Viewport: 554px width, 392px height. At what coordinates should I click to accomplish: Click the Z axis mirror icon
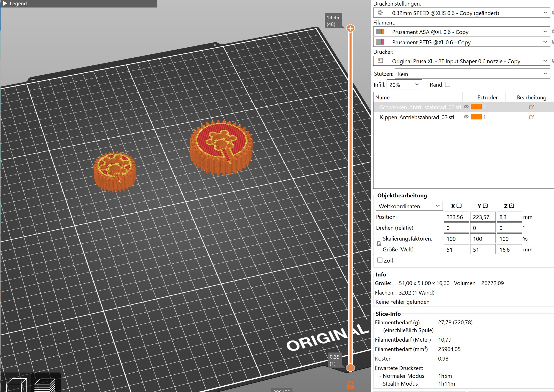click(512, 206)
